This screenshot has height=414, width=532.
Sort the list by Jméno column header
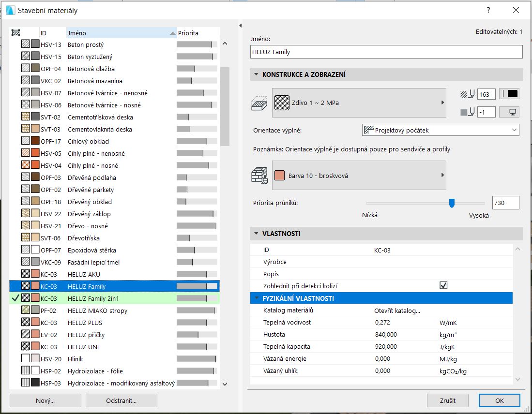[x=122, y=33]
